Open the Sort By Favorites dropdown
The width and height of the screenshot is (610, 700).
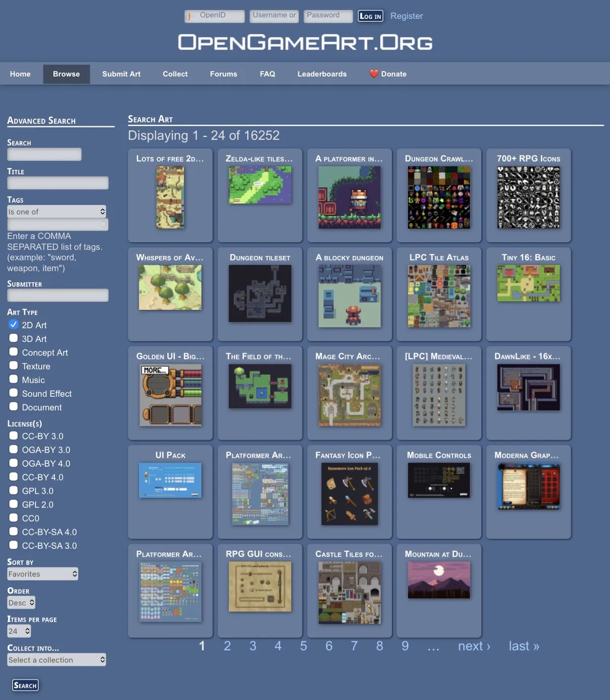tap(43, 574)
